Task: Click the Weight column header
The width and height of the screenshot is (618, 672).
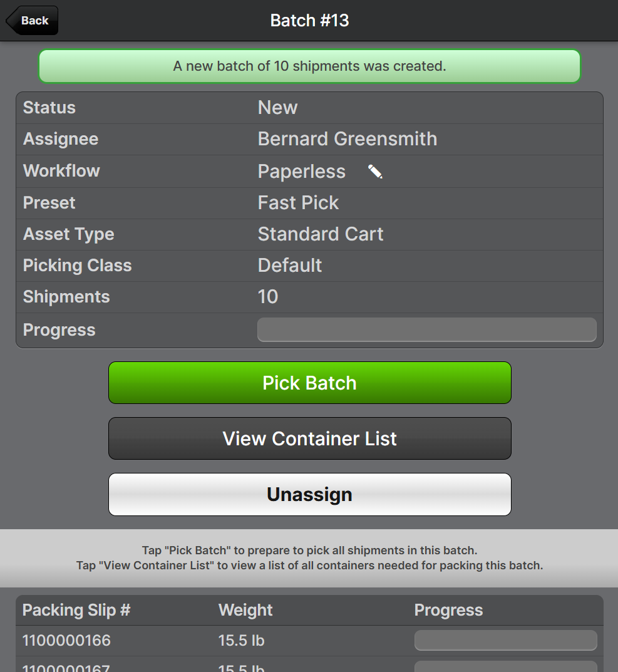Action: (x=245, y=610)
